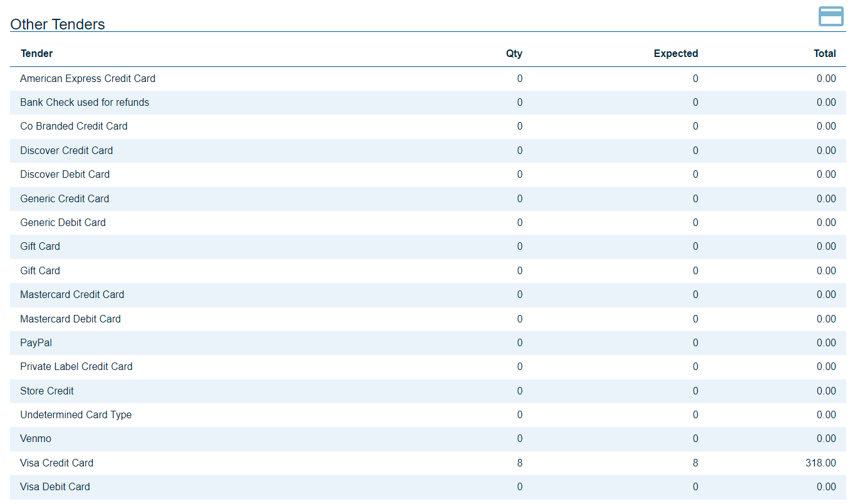The height and width of the screenshot is (504, 855).
Task: Click the Co Branded Credit Card tender
Action: pyautogui.click(x=74, y=126)
